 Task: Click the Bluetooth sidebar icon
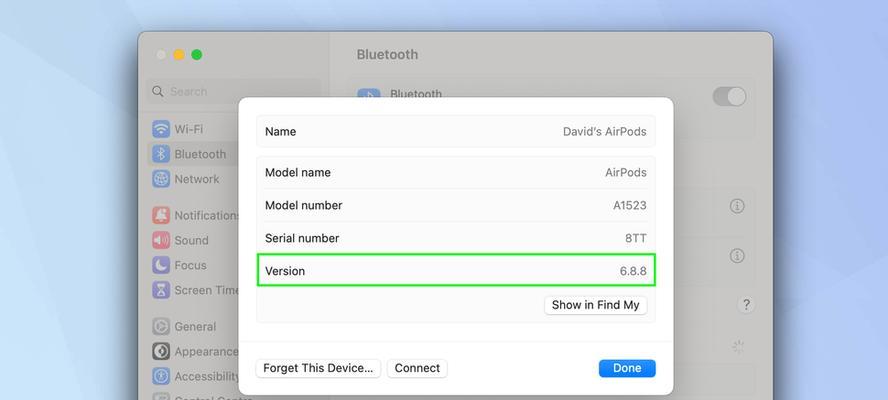tap(161, 154)
